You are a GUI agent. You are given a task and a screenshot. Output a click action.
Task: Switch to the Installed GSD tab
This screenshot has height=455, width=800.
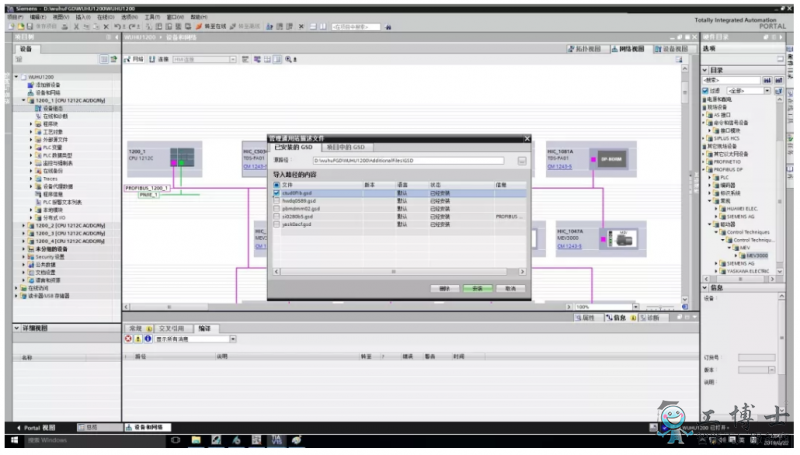tap(294, 147)
